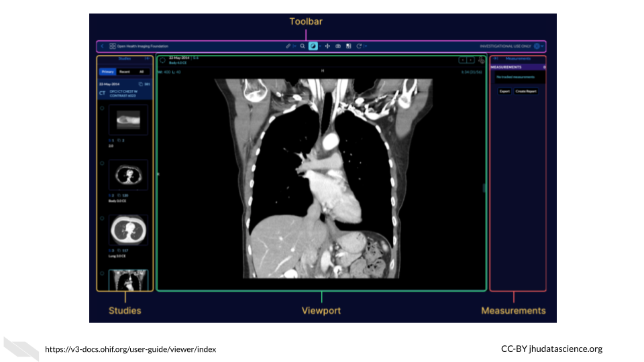Image resolution: width=644 pixels, height=362 pixels.
Task: Open dropdown arrow next to Length tool
Action: 294,46
